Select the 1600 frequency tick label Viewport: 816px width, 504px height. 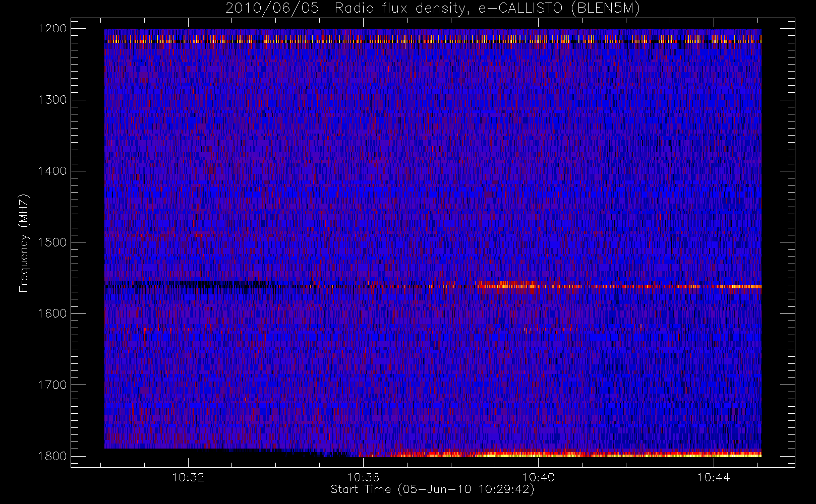(x=52, y=313)
